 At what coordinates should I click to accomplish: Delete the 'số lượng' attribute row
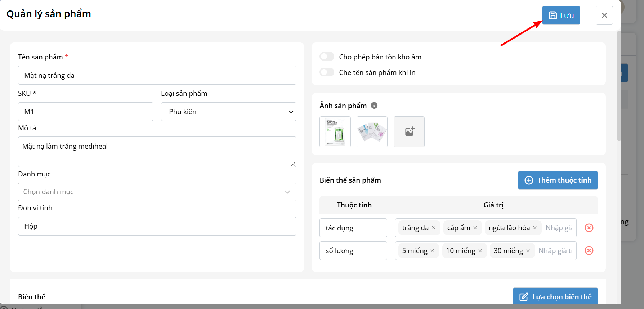pos(589,251)
